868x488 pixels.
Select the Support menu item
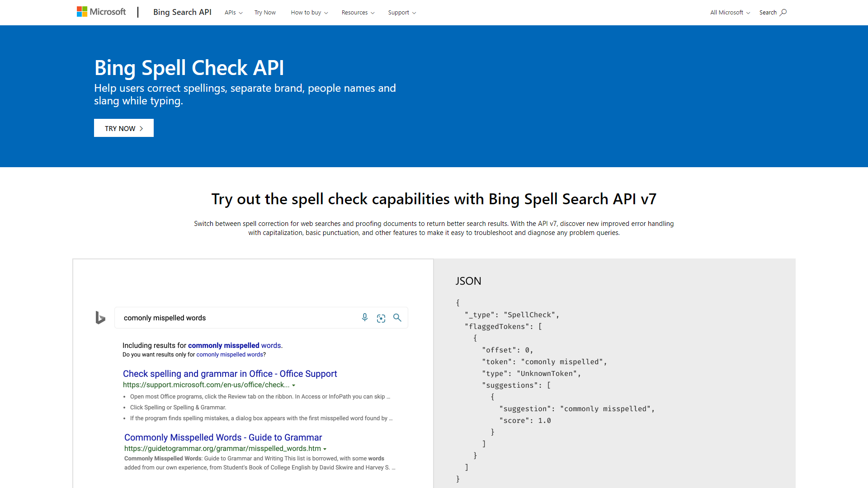[x=400, y=13]
